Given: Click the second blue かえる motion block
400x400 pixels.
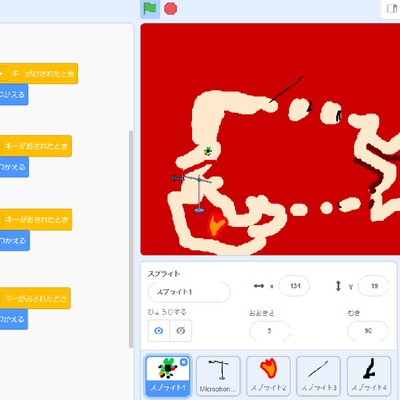Looking at the screenshot, I should tap(14, 167).
